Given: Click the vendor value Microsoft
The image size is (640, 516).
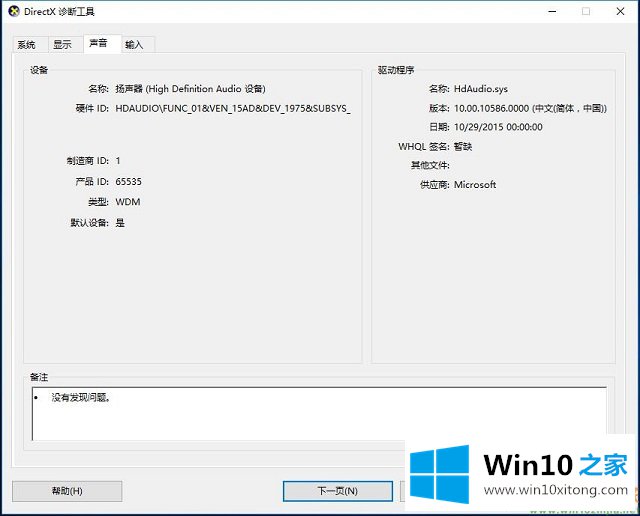Looking at the screenshot, I should coord(475,185).
